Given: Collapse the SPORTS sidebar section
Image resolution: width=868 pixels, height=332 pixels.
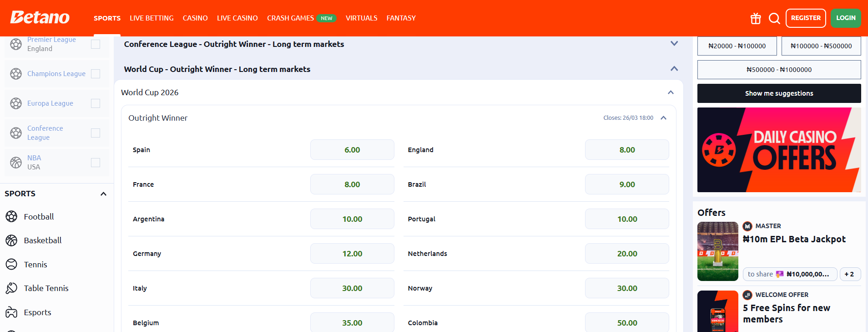Looking at the screenshot, I should (103, 194).
